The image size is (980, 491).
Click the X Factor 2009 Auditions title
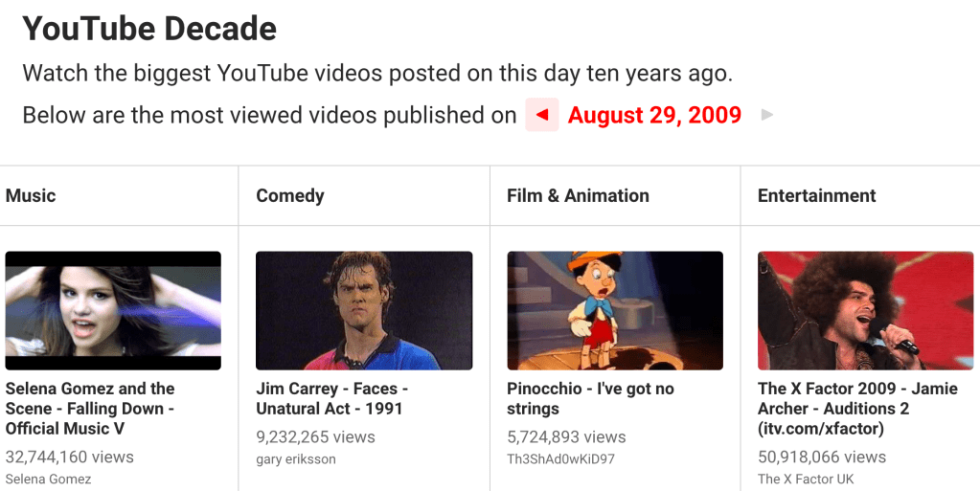(857, 409)
